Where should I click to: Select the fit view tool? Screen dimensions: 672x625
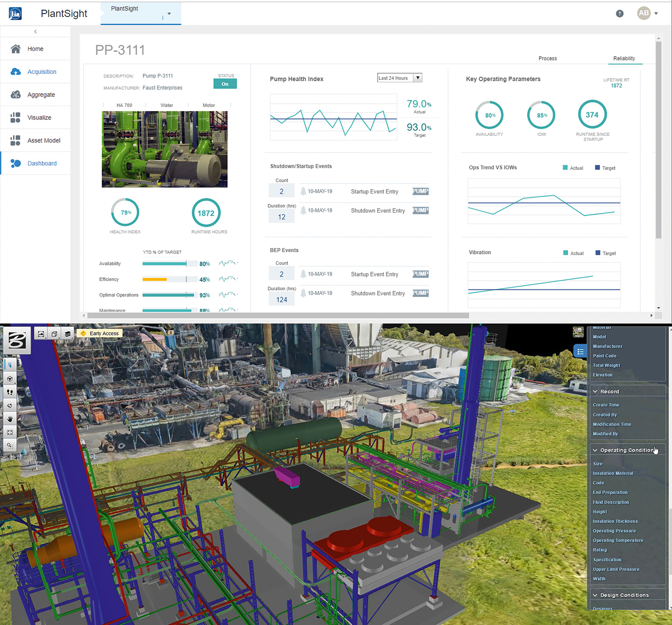[x=10, y=432]
